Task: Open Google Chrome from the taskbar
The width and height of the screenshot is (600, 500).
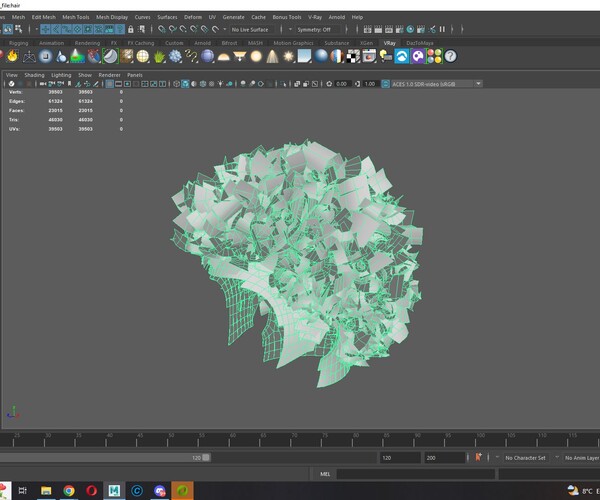Action: 69,490
